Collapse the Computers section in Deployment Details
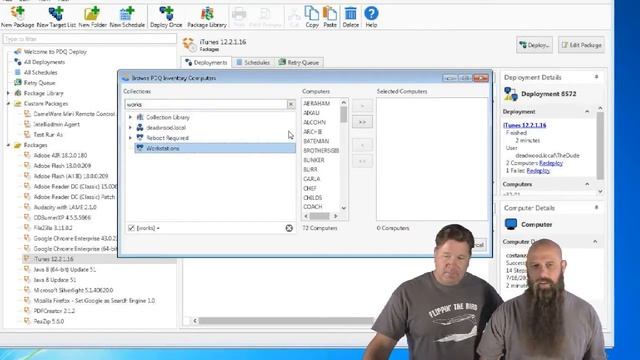This screenshot has width=640, height=360. (x=587, y=184)
